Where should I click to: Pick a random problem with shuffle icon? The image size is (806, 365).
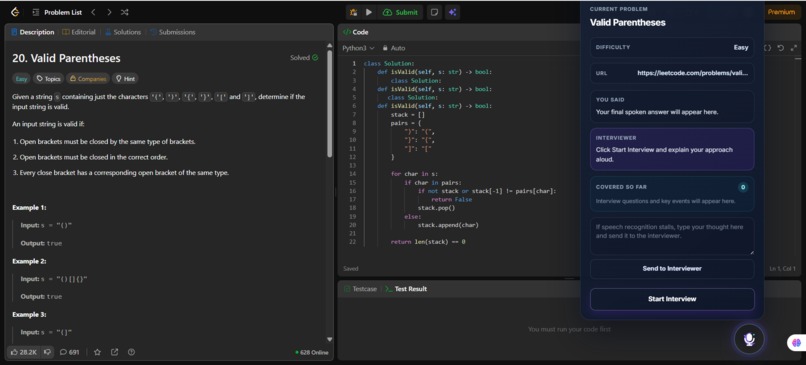point(125,12)
